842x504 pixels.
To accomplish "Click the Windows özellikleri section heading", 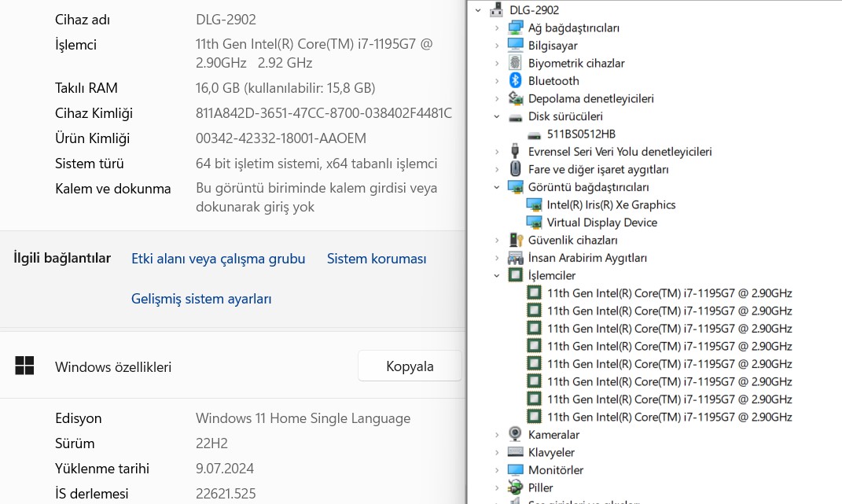I will coord(112,367).
